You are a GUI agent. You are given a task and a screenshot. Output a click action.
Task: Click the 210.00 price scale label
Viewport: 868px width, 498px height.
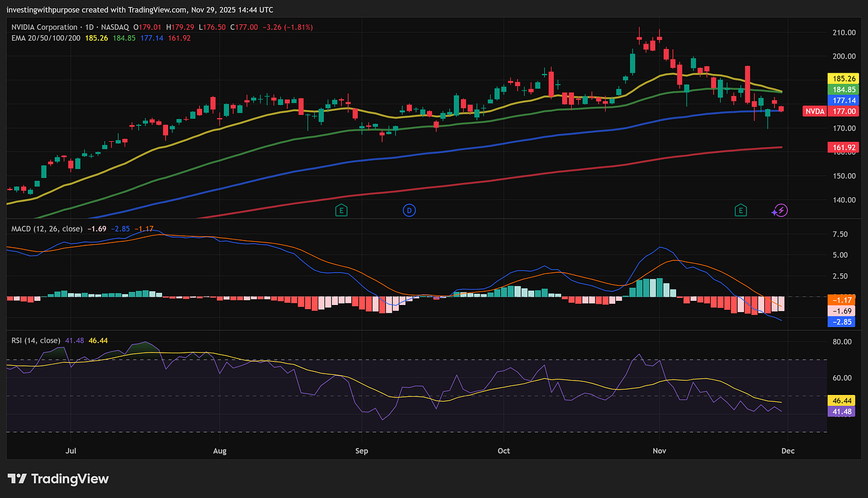click(844, 32)
